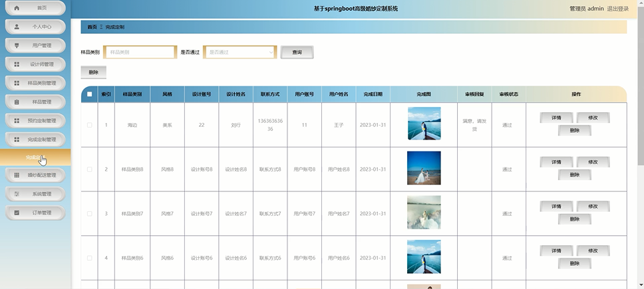Click 删除 for row 2 样品类别8
This screenshot has height=289, width=644.
point(575,175)
